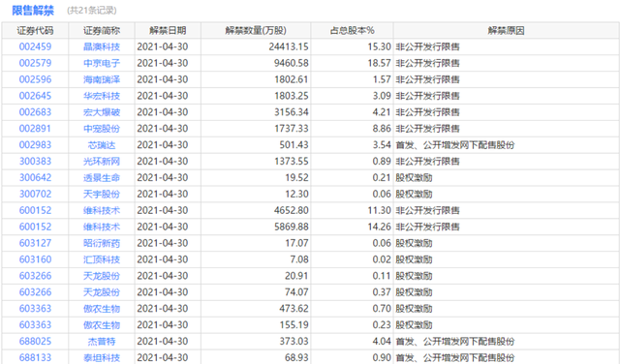Select the (共21条记录) record count text
This screenshot has width=620, height=364.
pyautogui.click(x=92, y=11)
